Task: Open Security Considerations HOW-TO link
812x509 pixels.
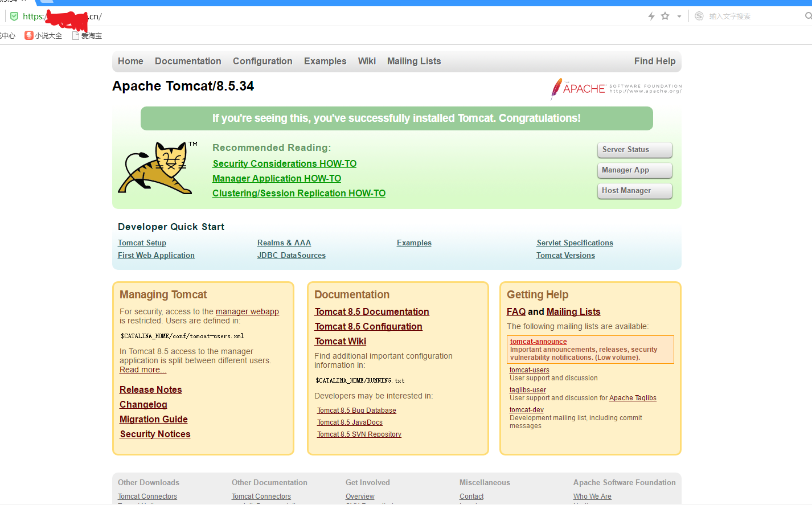Action: pyautogui.click(x=284, y=163)
